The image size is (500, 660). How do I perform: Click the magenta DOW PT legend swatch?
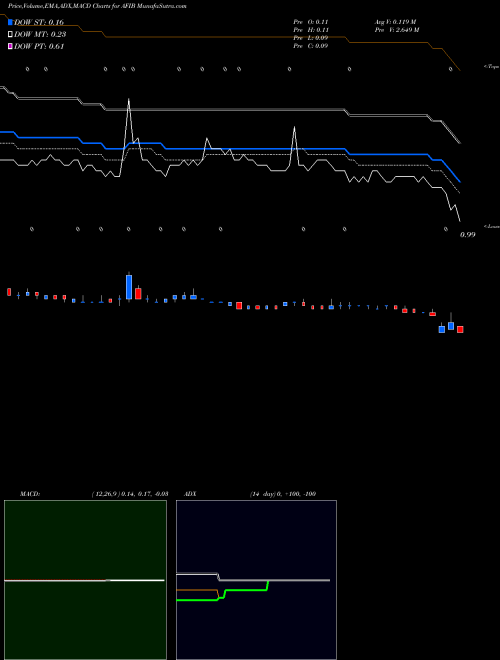[x=11, y=47]
